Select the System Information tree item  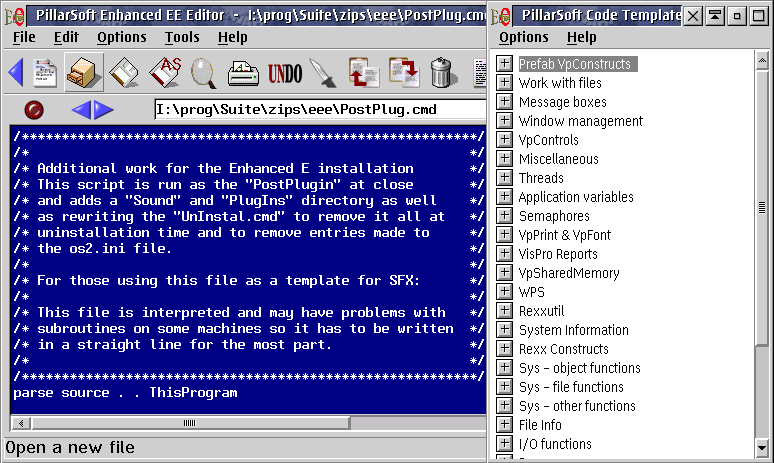point(574,330)
